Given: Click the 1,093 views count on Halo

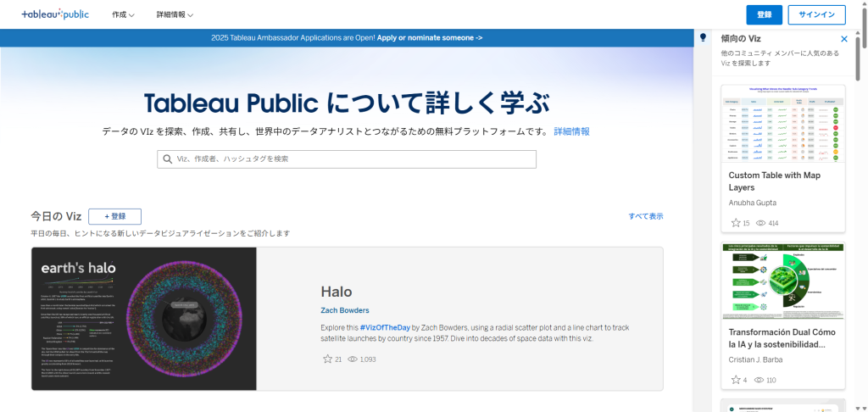Looking at the screenshot, I should [368, 359].
